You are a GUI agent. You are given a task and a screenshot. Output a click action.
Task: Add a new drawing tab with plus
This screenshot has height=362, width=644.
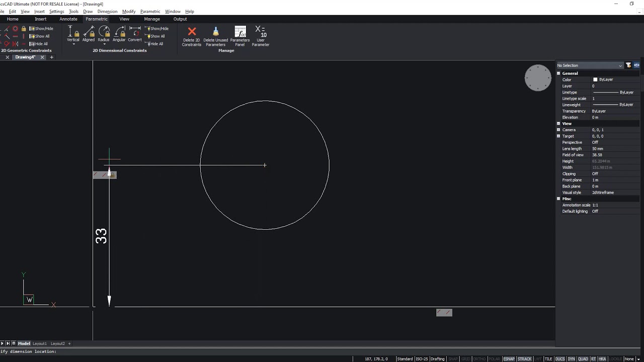click(51, 57)
